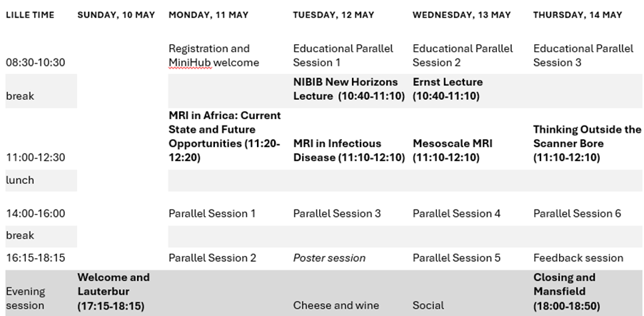The height and width of the screenshot is (316, 644).
Task: Select the Closing and Mansfield cell
Action: pyautogui.click(x=569, y=291)
